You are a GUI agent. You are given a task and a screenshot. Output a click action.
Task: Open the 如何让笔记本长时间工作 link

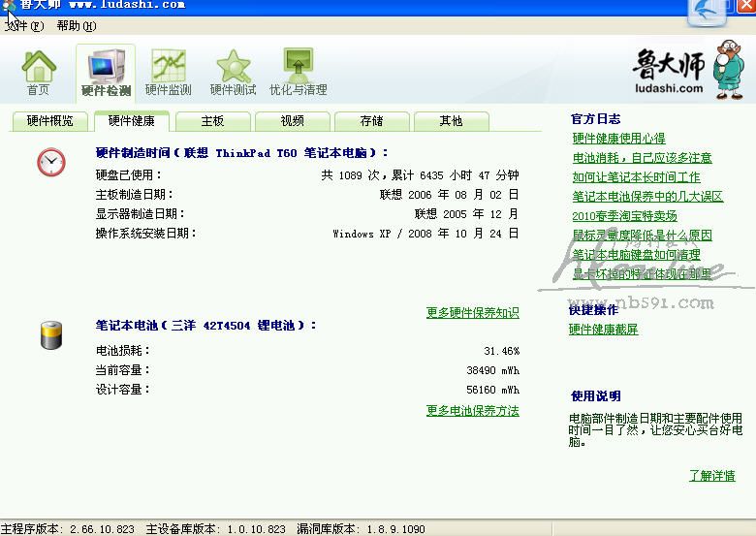tap(636, 177)
